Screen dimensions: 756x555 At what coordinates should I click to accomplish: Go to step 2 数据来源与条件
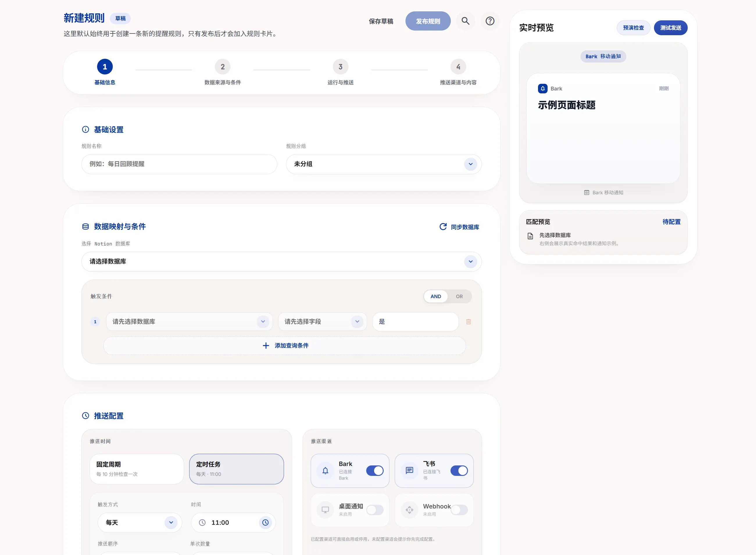[x=223, y=72]
